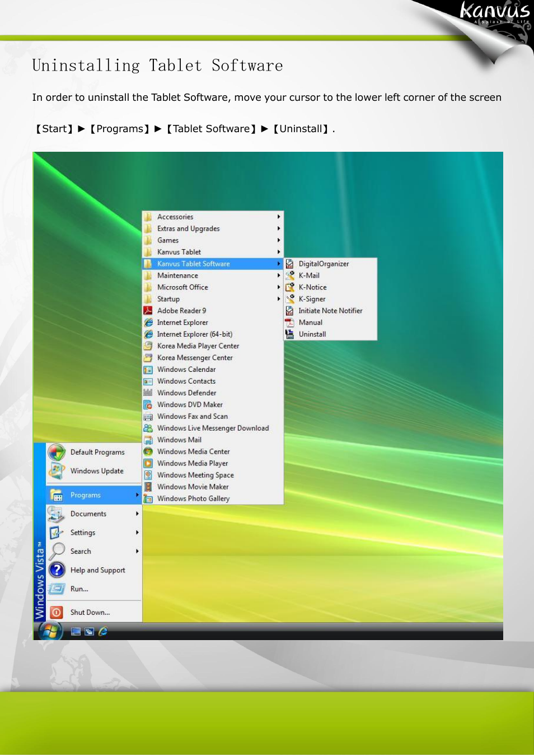Click Shut Down... in the Start menu

94,613
